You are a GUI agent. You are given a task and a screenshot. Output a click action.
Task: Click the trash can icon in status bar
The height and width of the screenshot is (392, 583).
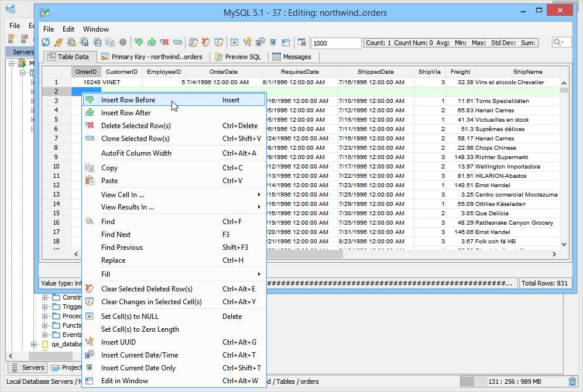(572, 381)
